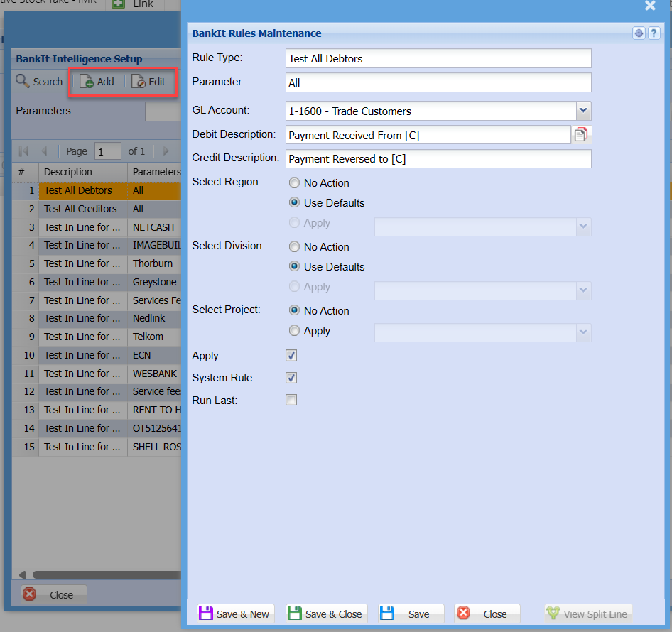Click the Credit Description text field
The height and width of the screenshot is (632, 672).
(x=438, y=159)
